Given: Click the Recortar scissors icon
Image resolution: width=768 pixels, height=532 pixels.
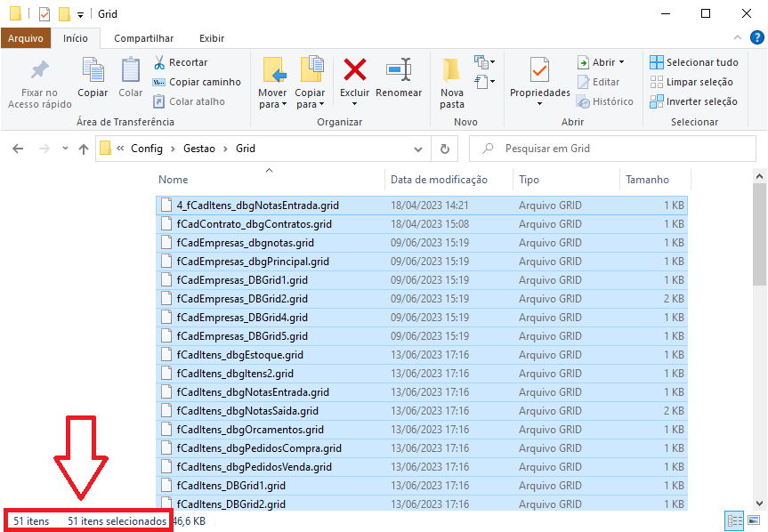Looking at the screenshot, I should click(159, 62).
